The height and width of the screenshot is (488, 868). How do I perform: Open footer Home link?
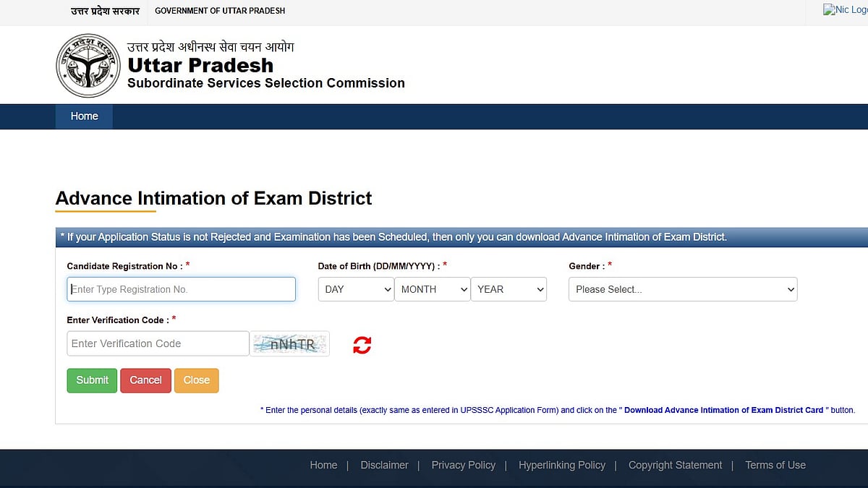[x=323, y=465]
